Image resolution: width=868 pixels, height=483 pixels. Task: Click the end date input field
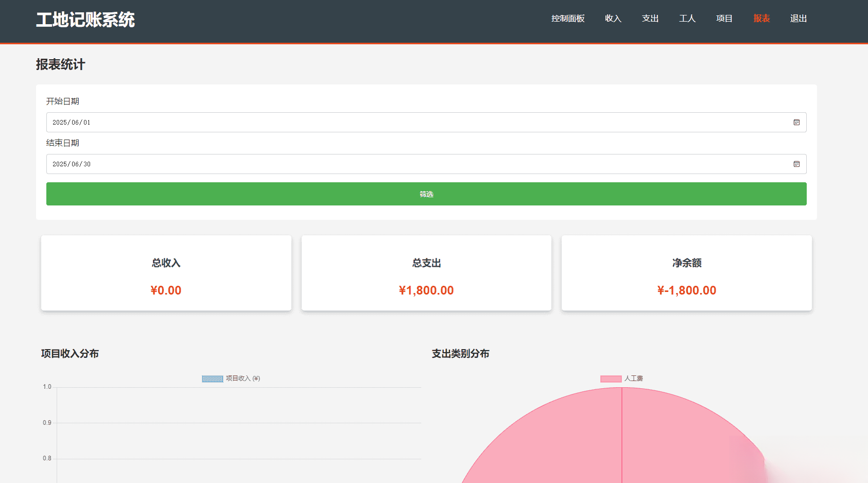point(360,164)
